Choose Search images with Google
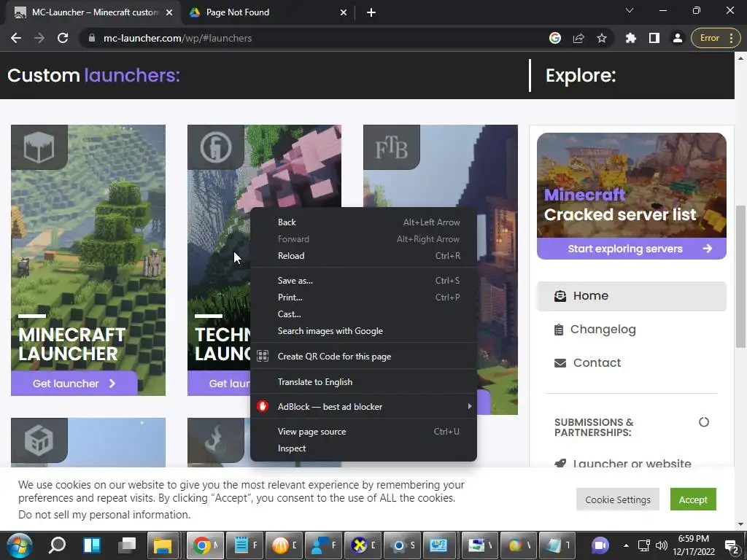 [x=363, y=331]
